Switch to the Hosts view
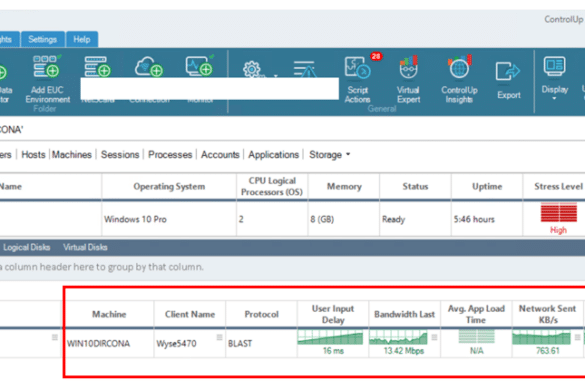585x390 pixels. point(33,155)
